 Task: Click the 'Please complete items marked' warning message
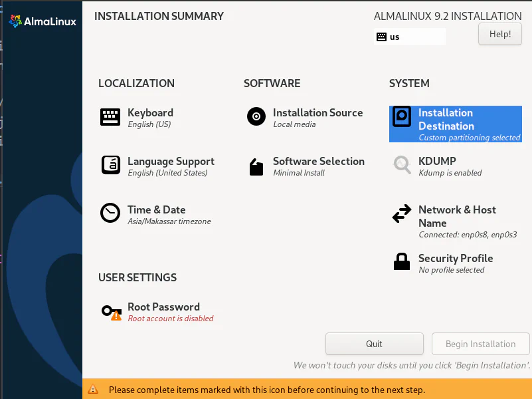tap(267, 390)
